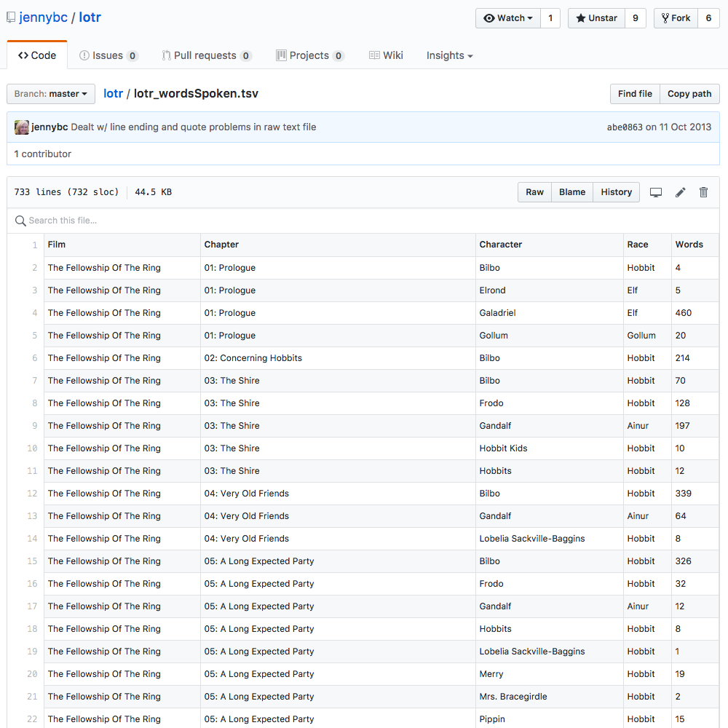Edit file with pencil icon
This screenshot has width=728, height=728.
coord(680,192)
